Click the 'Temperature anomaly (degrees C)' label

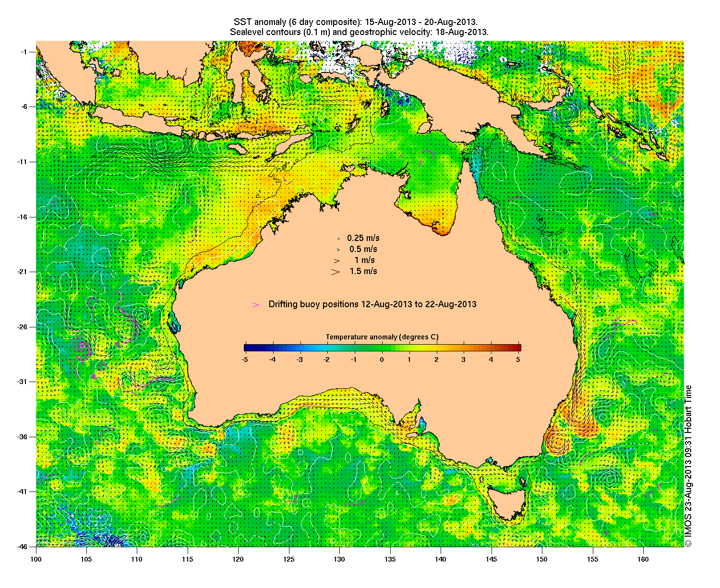(382, 337)
